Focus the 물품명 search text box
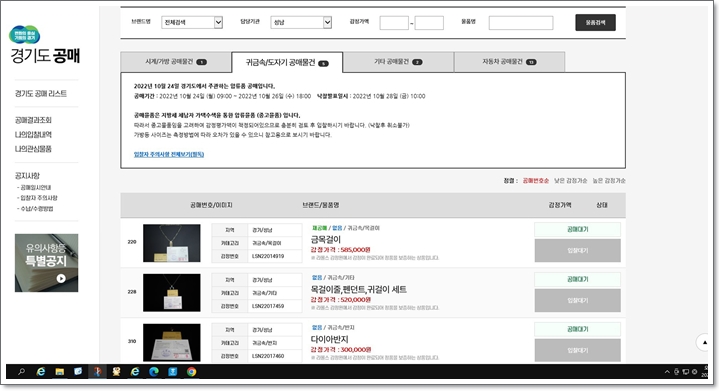 [x=521, y=22]
